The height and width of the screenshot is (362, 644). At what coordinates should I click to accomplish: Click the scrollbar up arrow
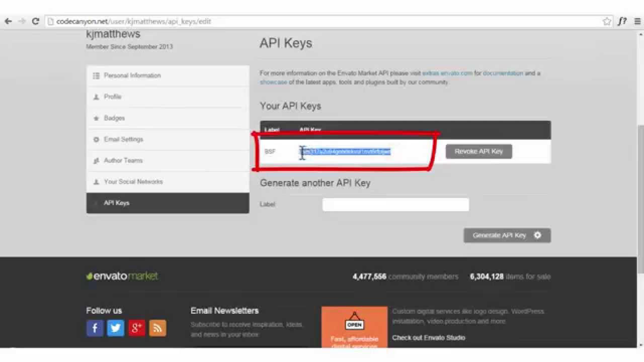pyautogui.click(x=640, y=34)
